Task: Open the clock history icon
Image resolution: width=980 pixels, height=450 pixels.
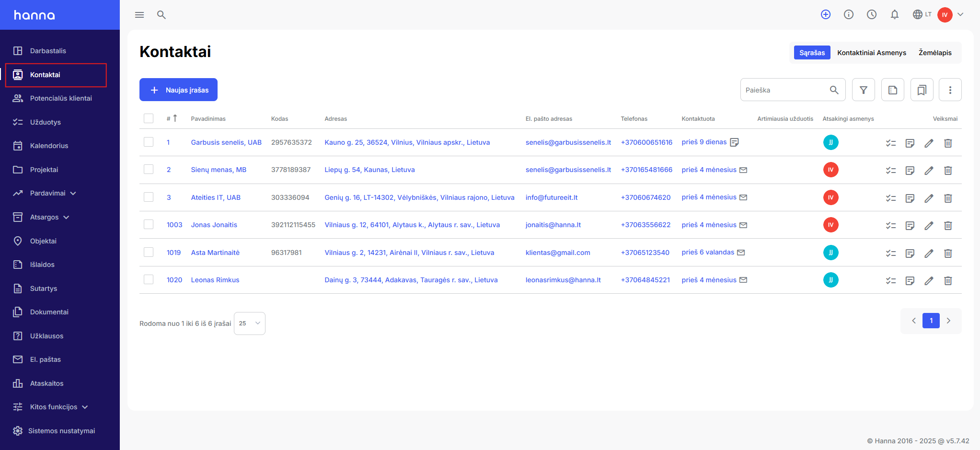Action: coord(872,14)
